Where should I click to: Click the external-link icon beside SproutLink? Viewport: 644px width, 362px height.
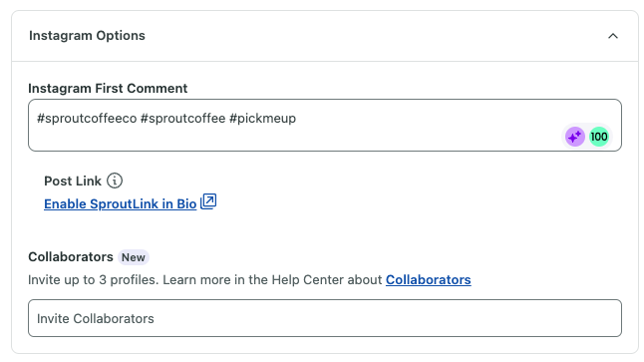208,201
